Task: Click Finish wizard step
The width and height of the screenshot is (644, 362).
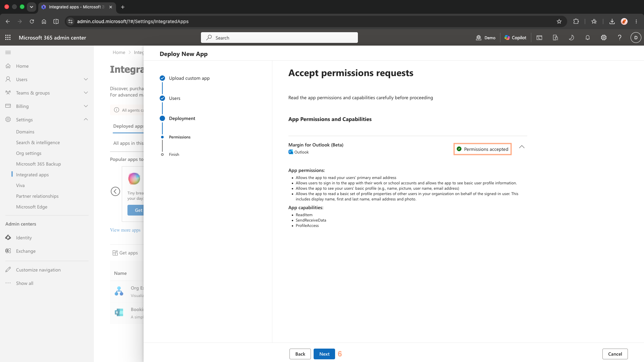Action: (x=174, y=155)
